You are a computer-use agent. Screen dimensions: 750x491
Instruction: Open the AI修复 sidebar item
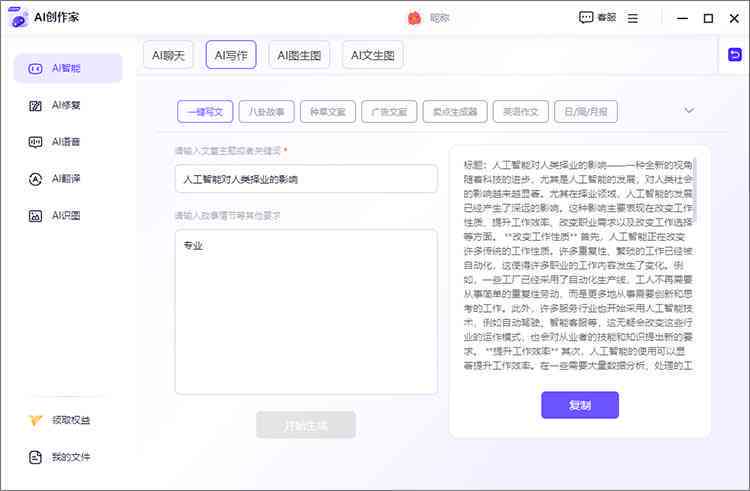[55, 105]
